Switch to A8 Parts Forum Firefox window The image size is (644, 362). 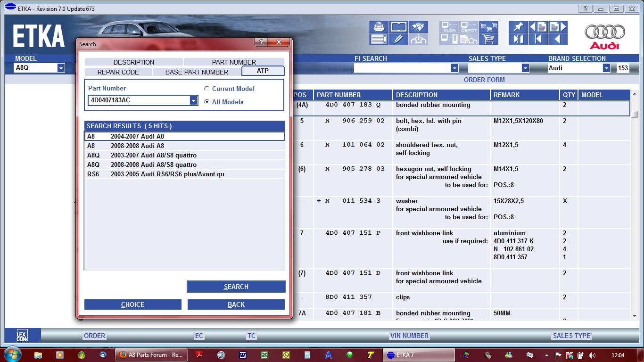[151, 355]
